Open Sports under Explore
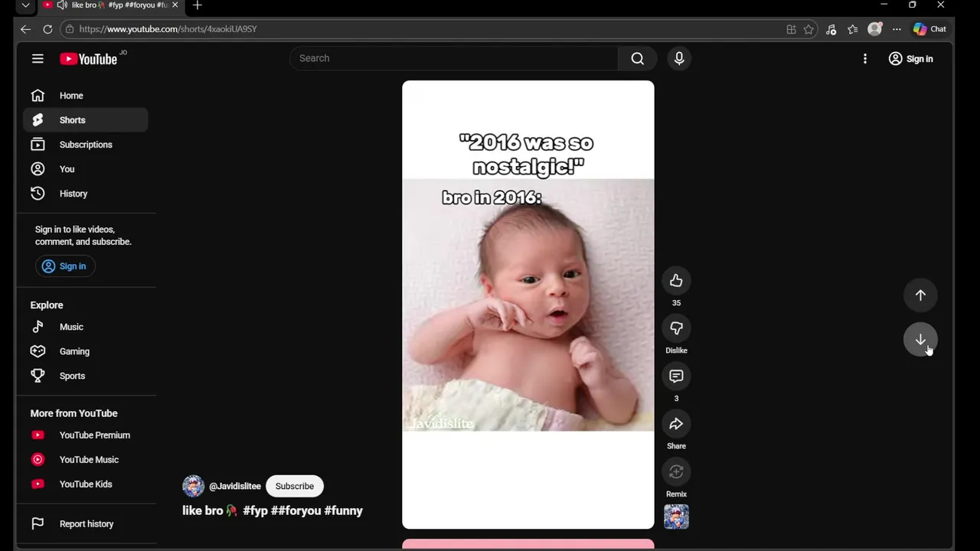Screen dimensions: 980x551 (85, 376)
